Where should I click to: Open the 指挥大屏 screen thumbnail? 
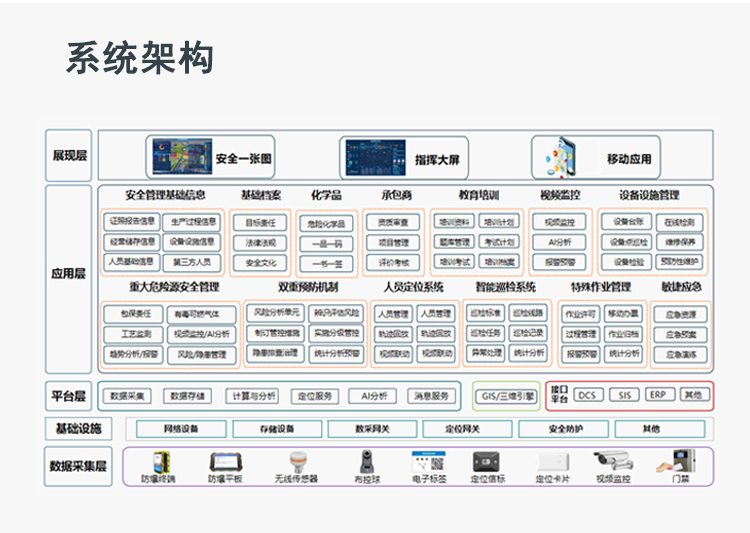click(375, 157)
